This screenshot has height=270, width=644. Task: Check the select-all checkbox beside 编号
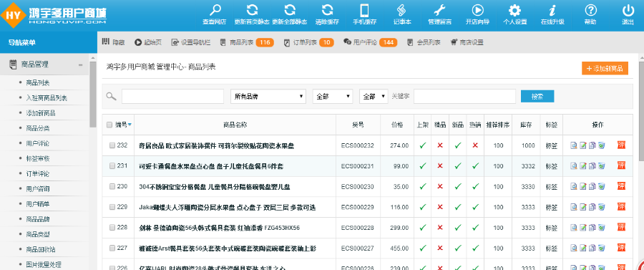point(109,125)
